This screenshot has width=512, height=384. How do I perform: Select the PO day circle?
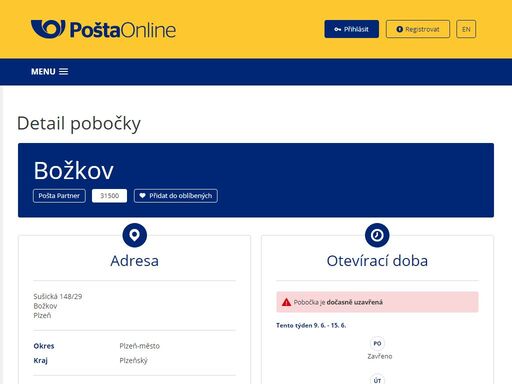pyautogui.click(x=377, y=343)
